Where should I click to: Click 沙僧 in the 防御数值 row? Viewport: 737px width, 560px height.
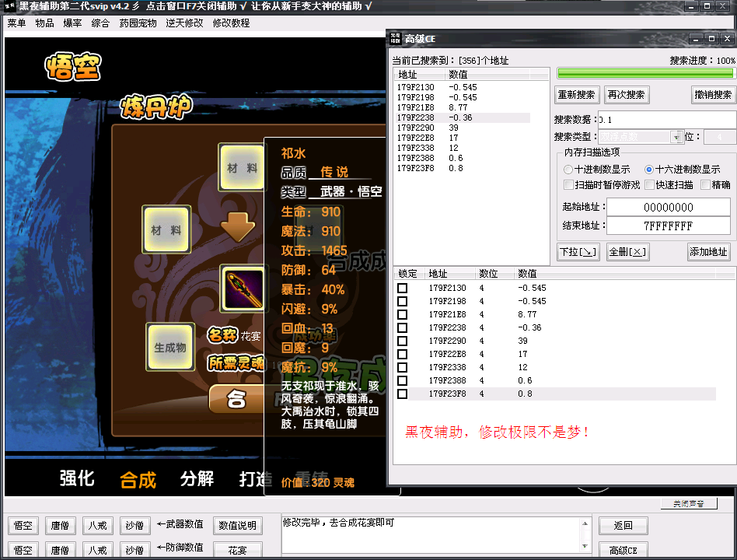(134, 550)
